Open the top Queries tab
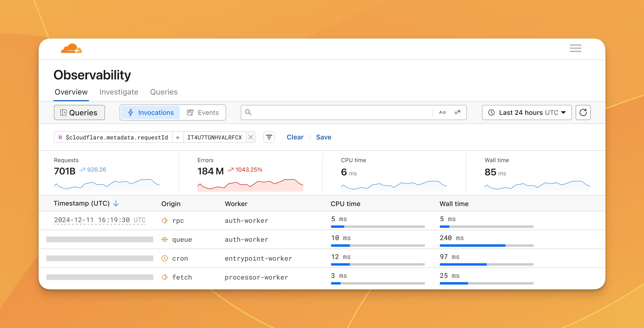644x328 pixels. click(164, 92)
